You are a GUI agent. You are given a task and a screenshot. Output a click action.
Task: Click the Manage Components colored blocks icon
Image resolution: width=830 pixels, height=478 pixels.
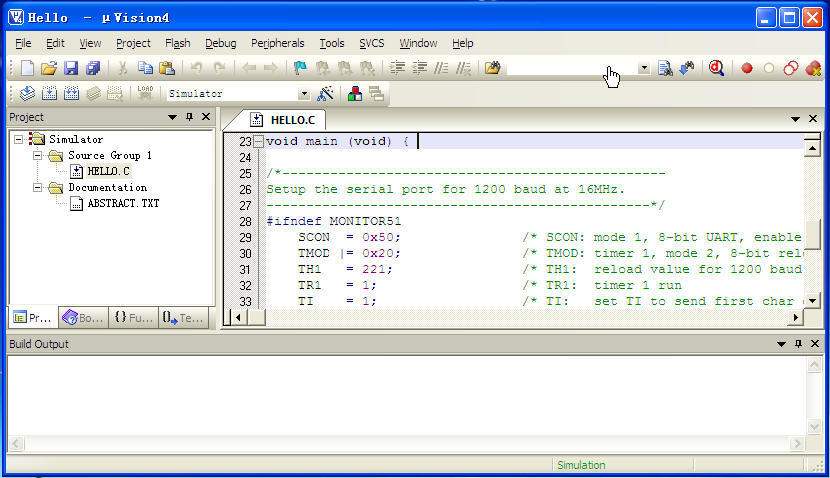(x=354, y=94)
